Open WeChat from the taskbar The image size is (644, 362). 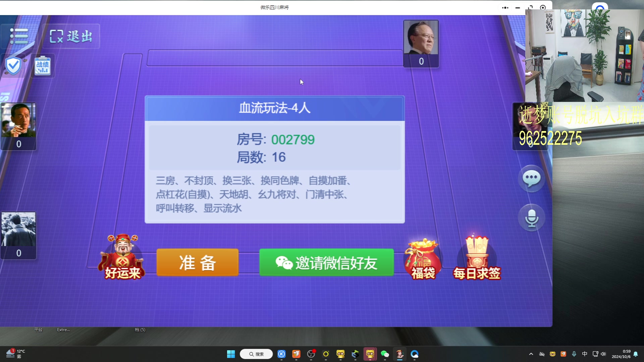(385, 354)
